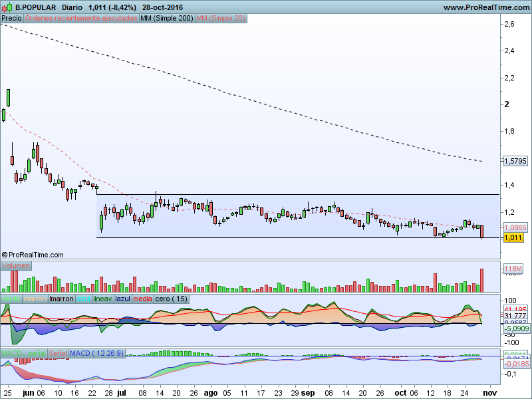The image size is (532, 399).
Task: Select the Precio label tab
Action: tap(11, 18)
